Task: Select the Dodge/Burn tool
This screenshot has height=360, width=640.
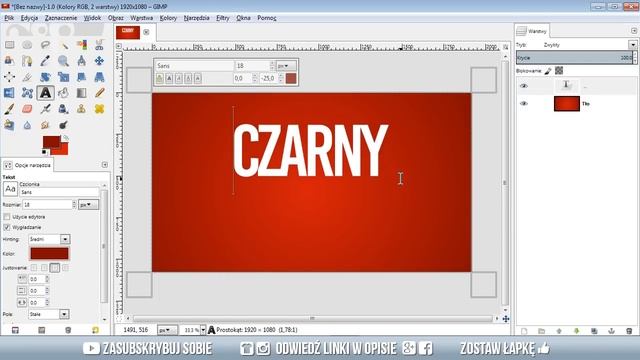Action: [x=63, y=125]
